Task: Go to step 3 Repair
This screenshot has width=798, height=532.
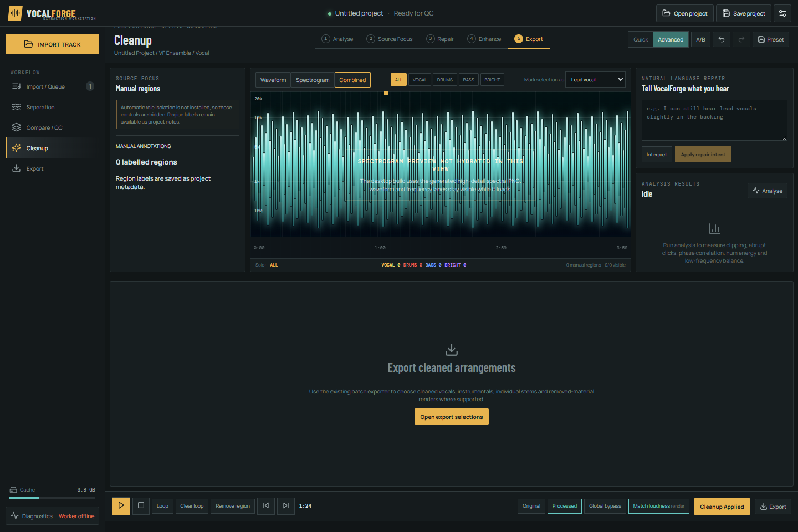Action: click(440, 39)
